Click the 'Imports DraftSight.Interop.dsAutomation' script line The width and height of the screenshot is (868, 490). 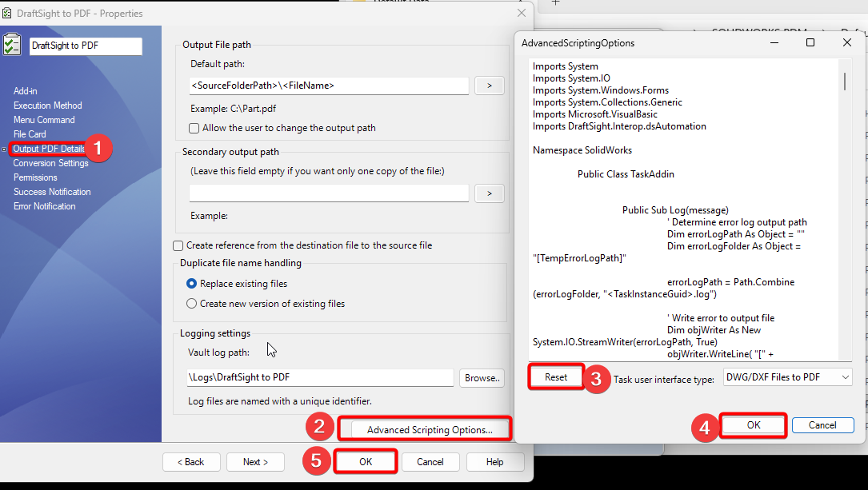[619, 126]
